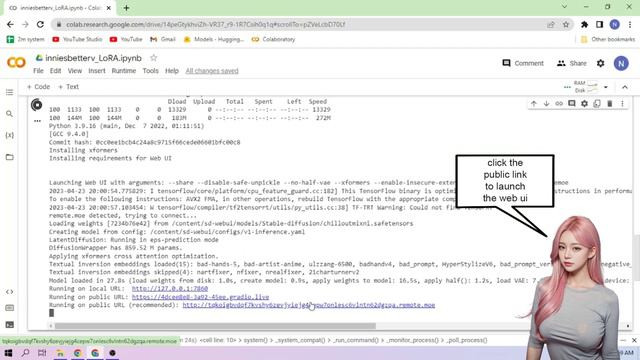Open cell output options ellipsis
640x360 pixels.
[x=37, y=121]
